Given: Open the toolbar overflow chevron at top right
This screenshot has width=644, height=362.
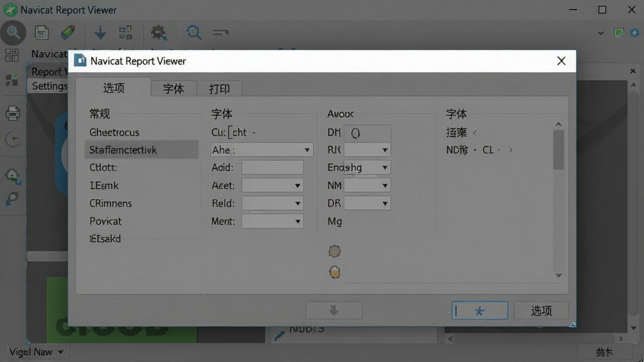Looking at the screenshot, I should tap(601, 33).
